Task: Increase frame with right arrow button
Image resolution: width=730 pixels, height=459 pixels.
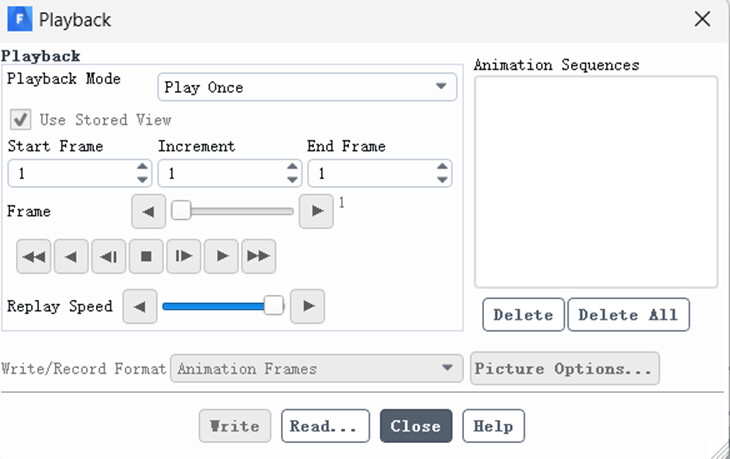Action: point(317,211)
